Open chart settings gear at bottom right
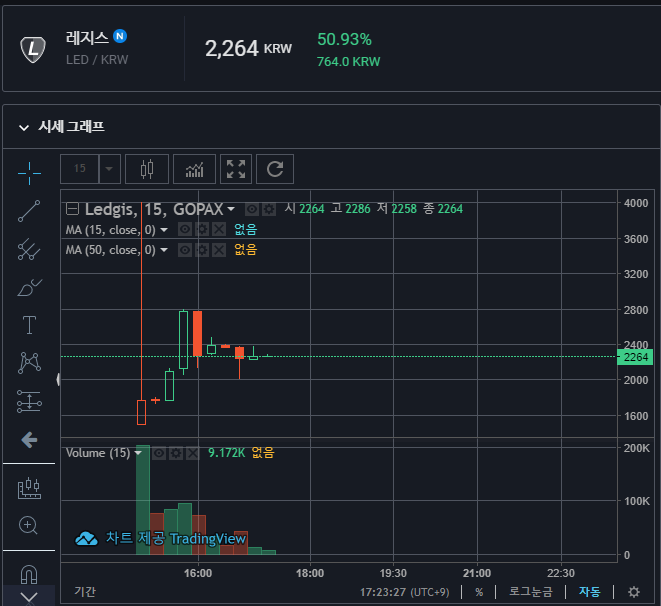The height and width of the screenshot is (606, 661). click(x=634, y=592)
